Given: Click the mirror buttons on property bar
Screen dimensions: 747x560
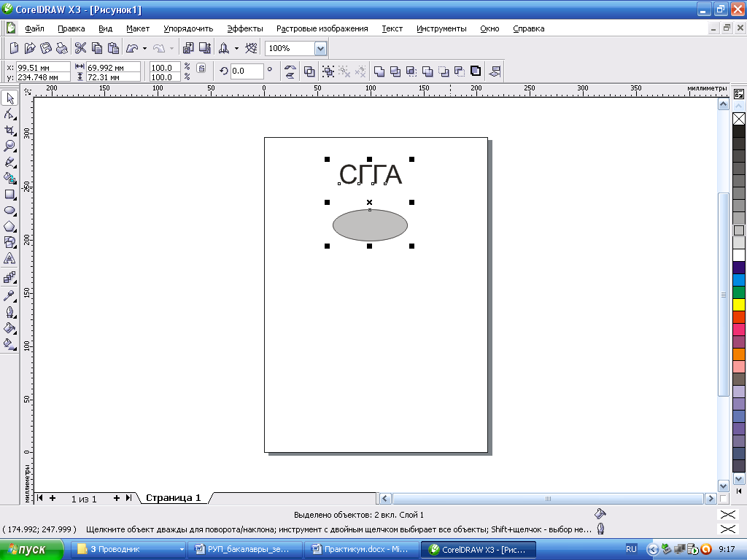Looking at the screenshot, I should (290, 71).
